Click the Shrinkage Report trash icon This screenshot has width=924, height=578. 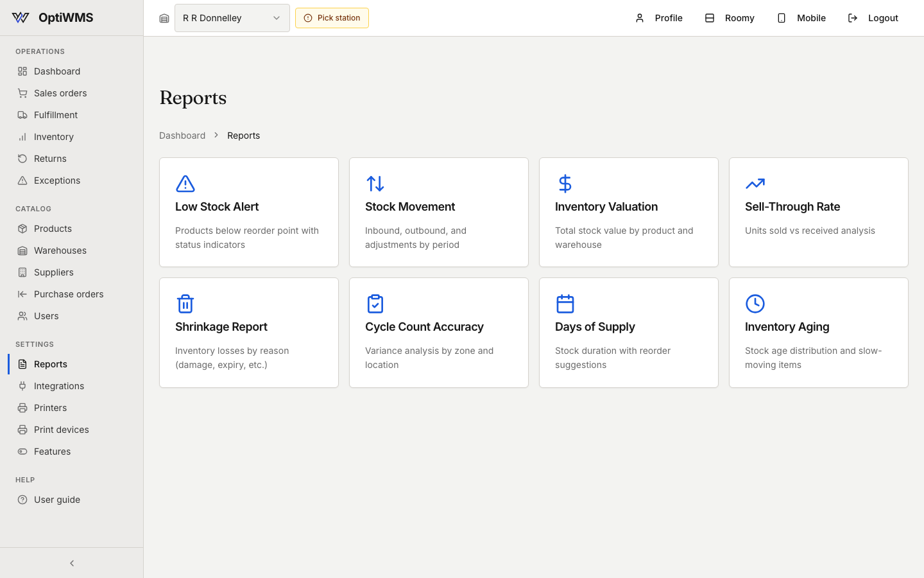[185, 304]
